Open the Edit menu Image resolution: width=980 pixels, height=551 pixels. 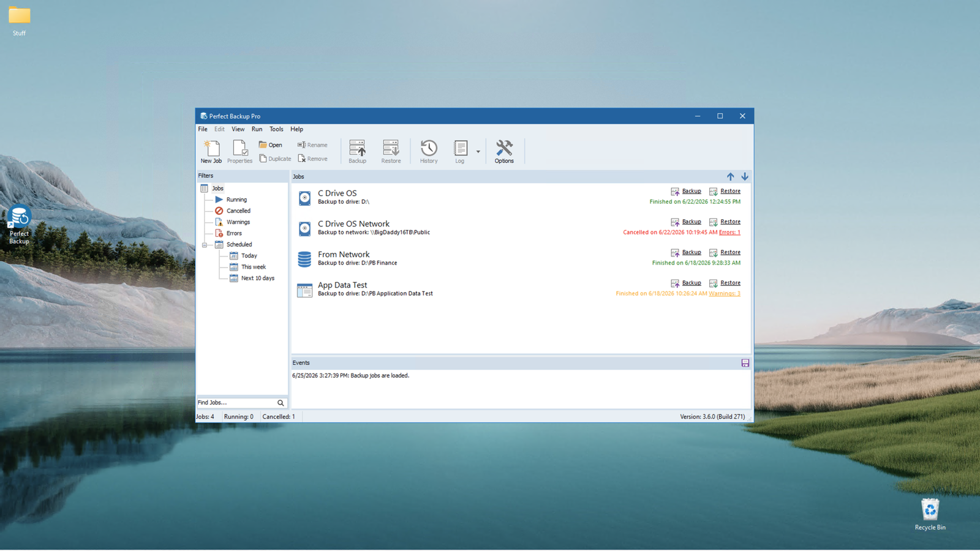click(x=219, y=129)
